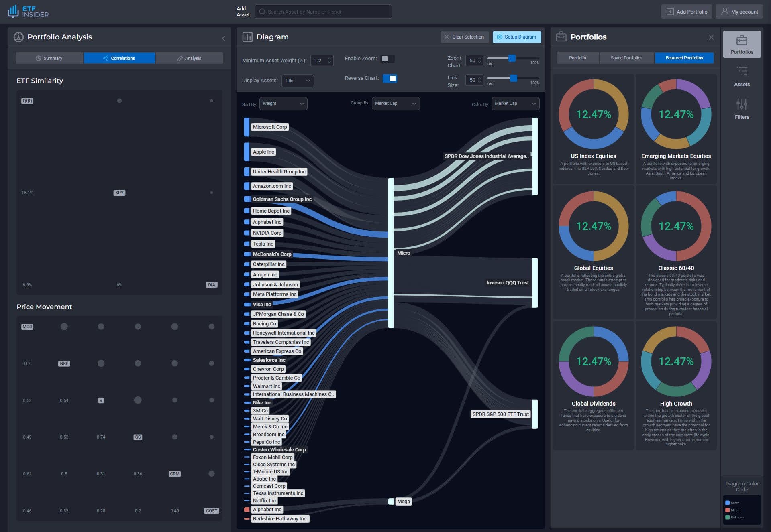This screenshot has height=532, width=771.
Task: Switch to the Analysis tab
Action: pos(189,58)
